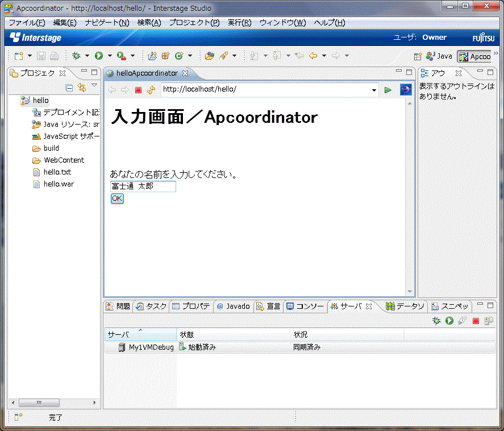
Task: Start the server from Servers view
Action: click(x=449, y=321)
